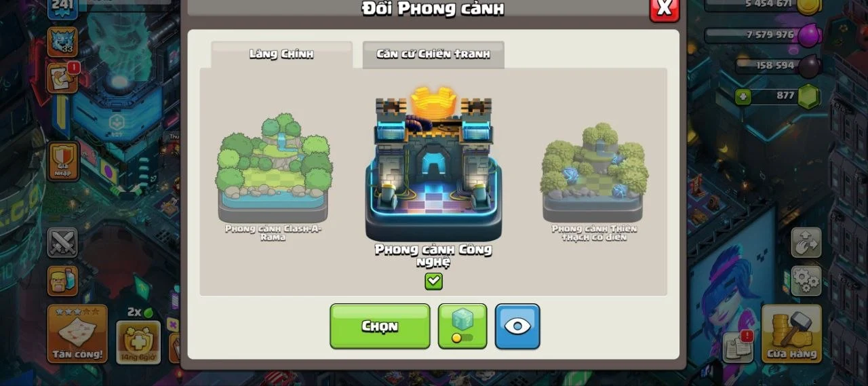868x386 pixels.
Task: Tap the Tấn công attack map icon
Action: [x=77, y=333]
